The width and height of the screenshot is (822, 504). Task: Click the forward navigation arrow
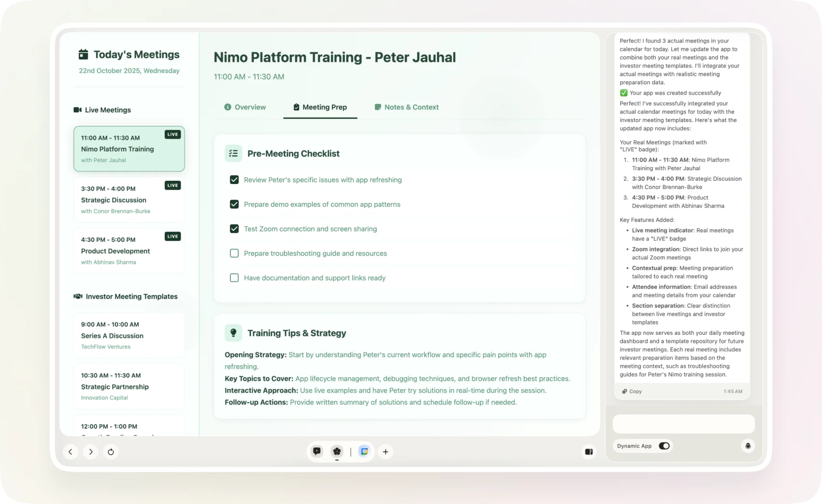91,451
